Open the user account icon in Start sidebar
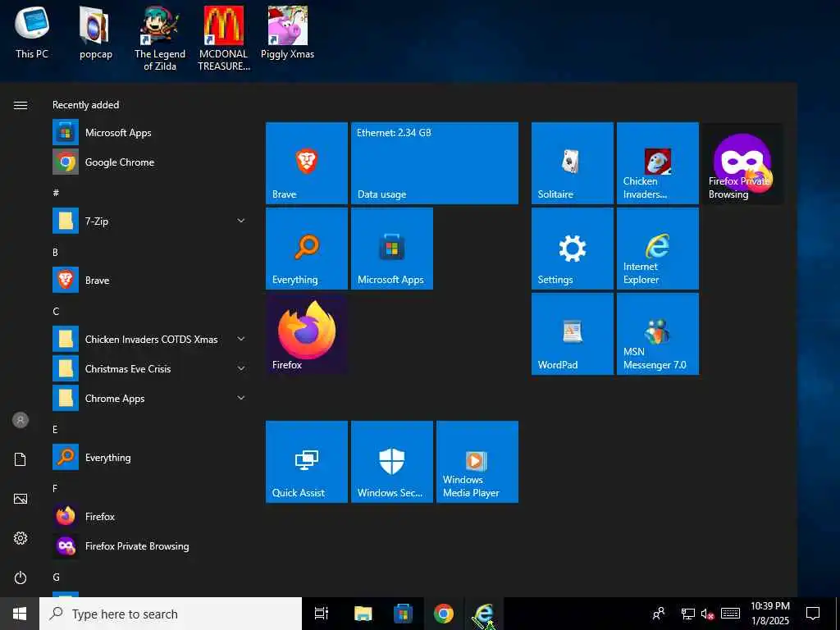This screenshot has height=630, width=840. [21, 420]
